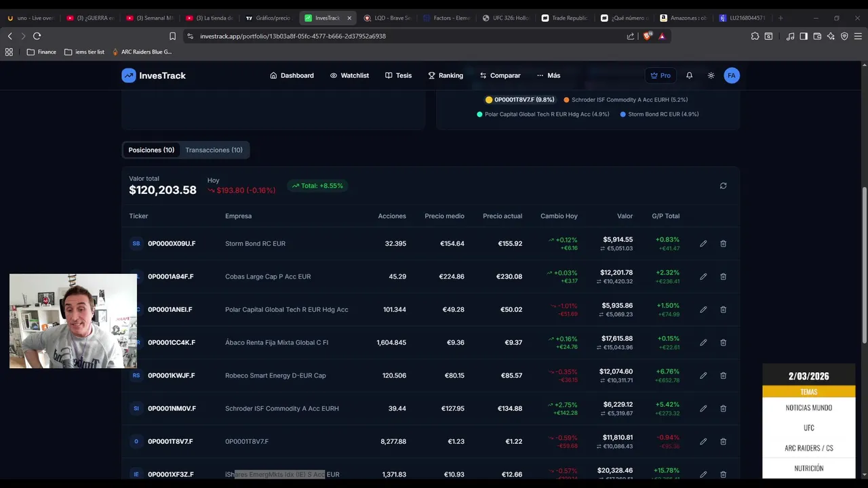Select the Posiciones (10) tab
This screenshot has height=488, width=868.
pyautogui.click(x=151, y=150)
